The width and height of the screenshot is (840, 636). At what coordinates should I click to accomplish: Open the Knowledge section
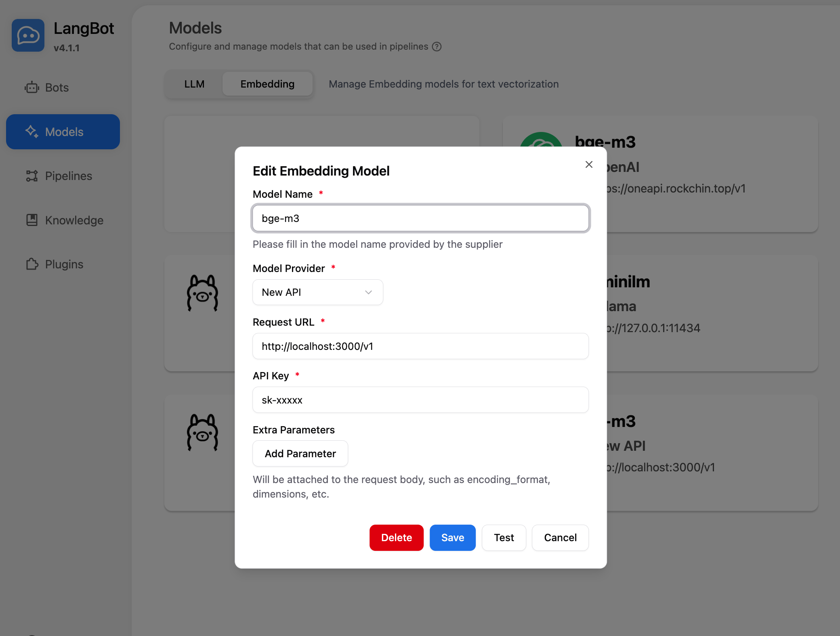(73, 220)
